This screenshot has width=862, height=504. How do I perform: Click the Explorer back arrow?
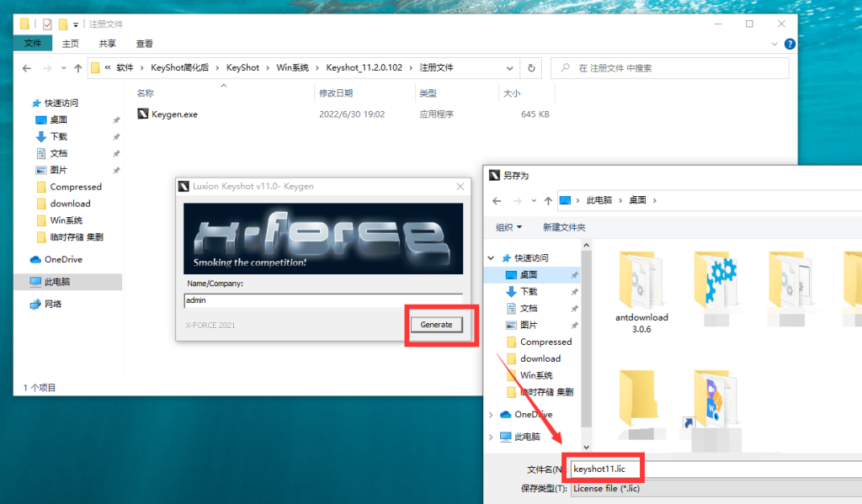pos(26,68)
